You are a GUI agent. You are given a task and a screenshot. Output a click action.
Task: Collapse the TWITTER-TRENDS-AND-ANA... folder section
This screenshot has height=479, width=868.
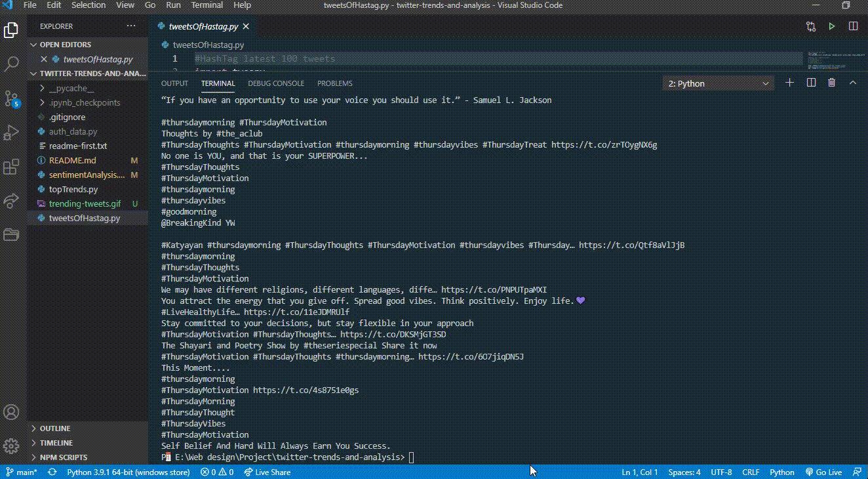pyautogui.click(x=88, y=73)
